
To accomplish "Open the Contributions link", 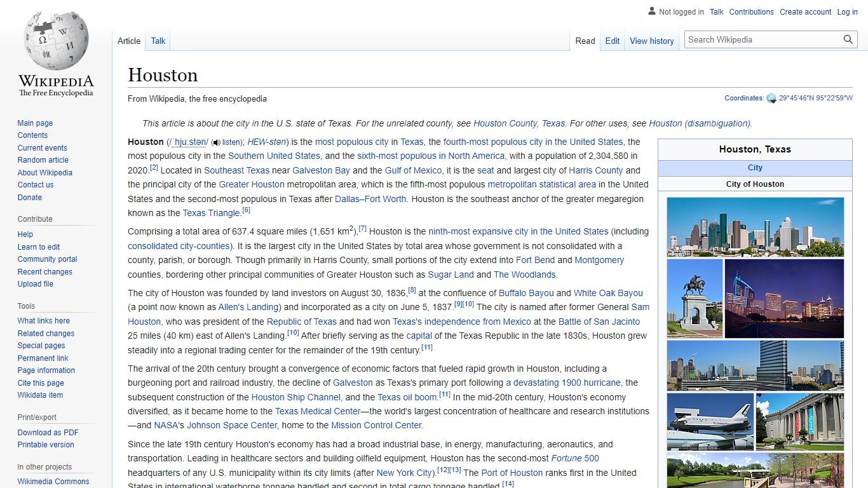I will point(752,12).
